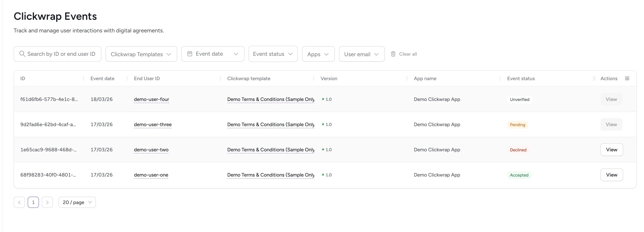Click the calendar icon in Event date
644x232 pixels.
click(190, 54)
